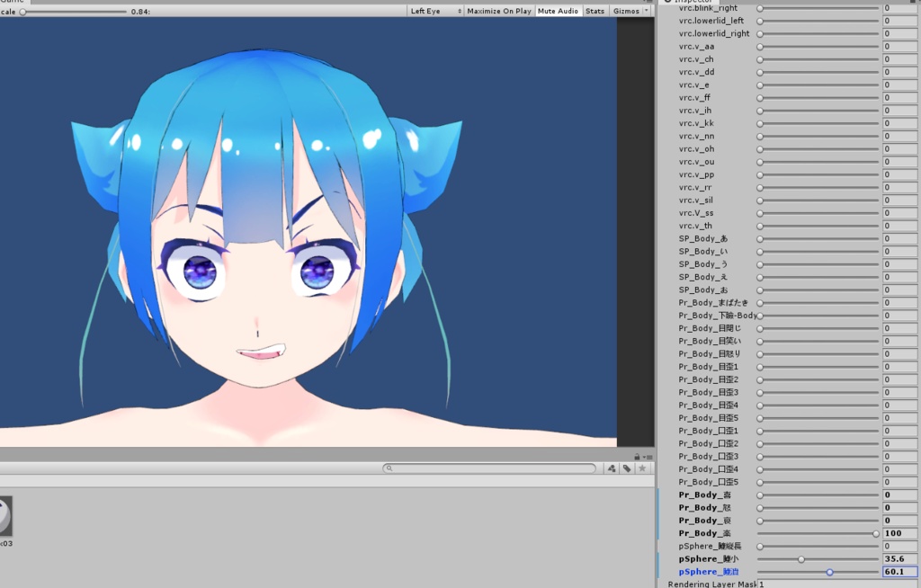Click the 100 value field of Pr_Body_楽
Viewport: 921px width, 588px height.
(x=899, y=533)
